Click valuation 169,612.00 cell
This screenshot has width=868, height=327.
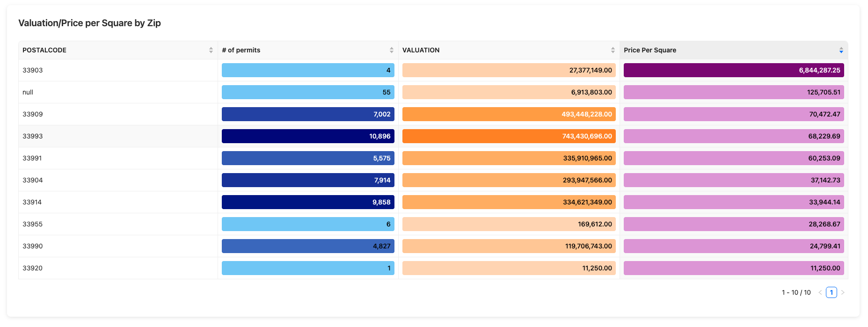[509, 224]
